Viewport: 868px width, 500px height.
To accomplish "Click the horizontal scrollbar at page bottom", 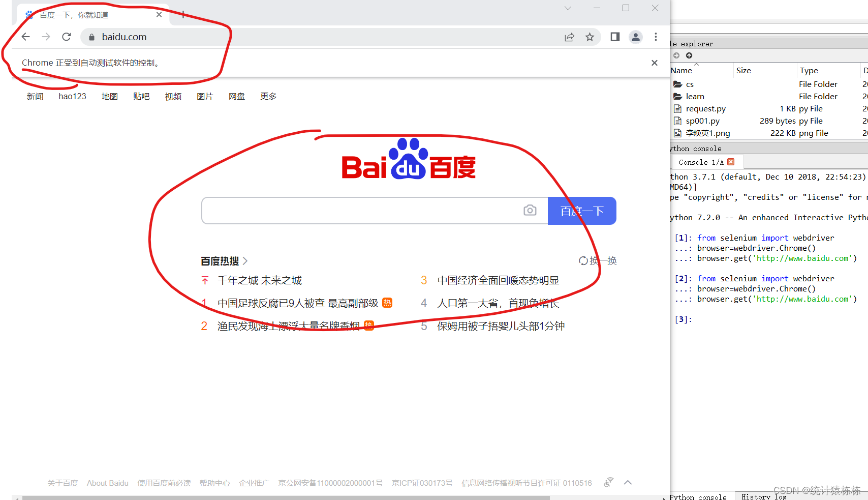I will click(286, 497).
